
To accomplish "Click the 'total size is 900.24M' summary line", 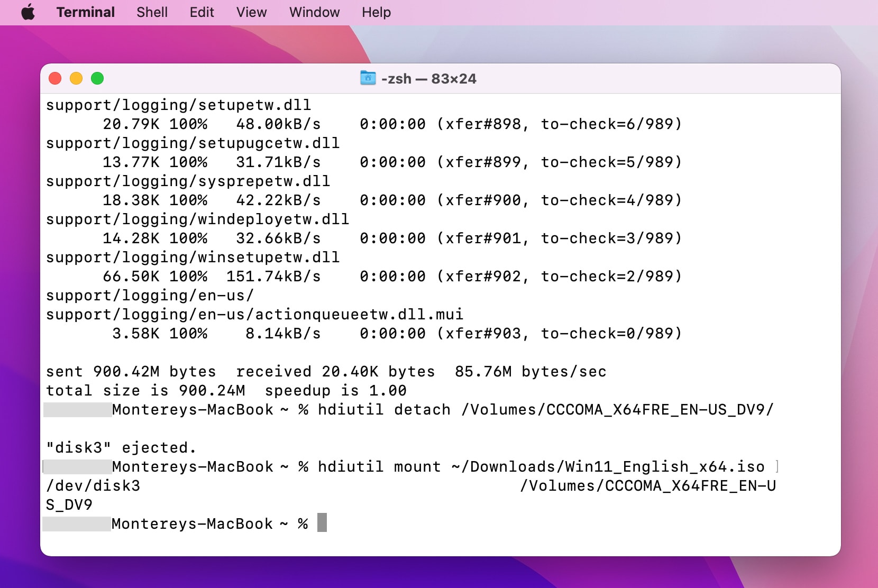I will [226, 390].
